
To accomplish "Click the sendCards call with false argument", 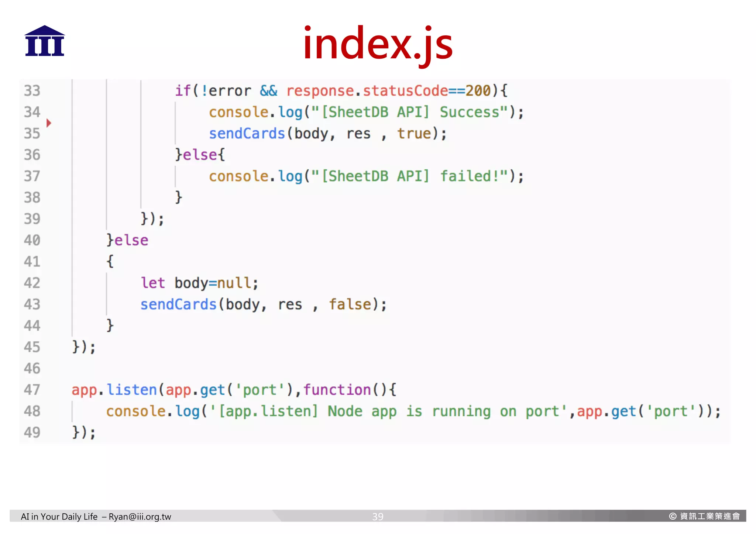I will [x=178, y=304].
